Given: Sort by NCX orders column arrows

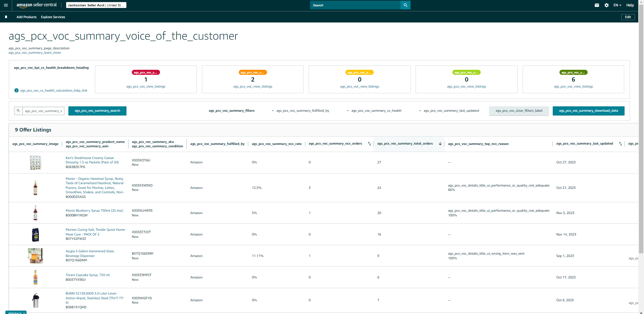Looking at the screenshot, I should tap(369, 144).
